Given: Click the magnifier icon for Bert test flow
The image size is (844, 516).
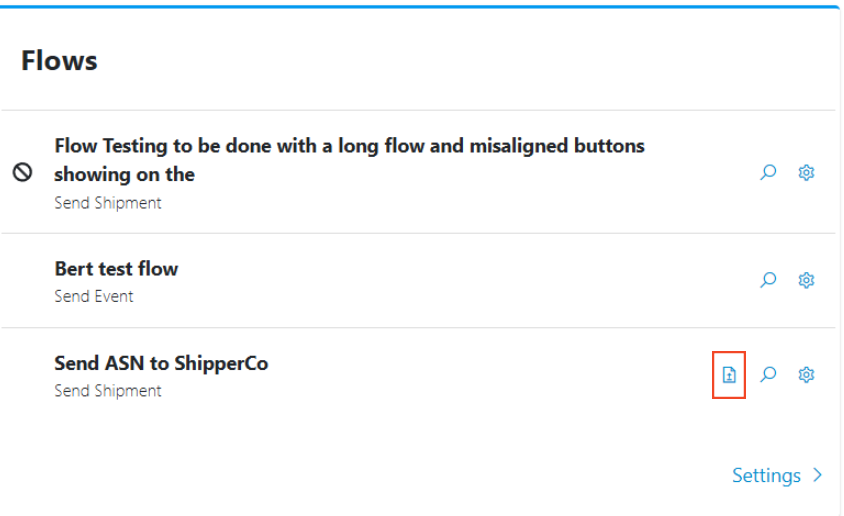Looking at the screenshot, I should click(x=768, y=280).
